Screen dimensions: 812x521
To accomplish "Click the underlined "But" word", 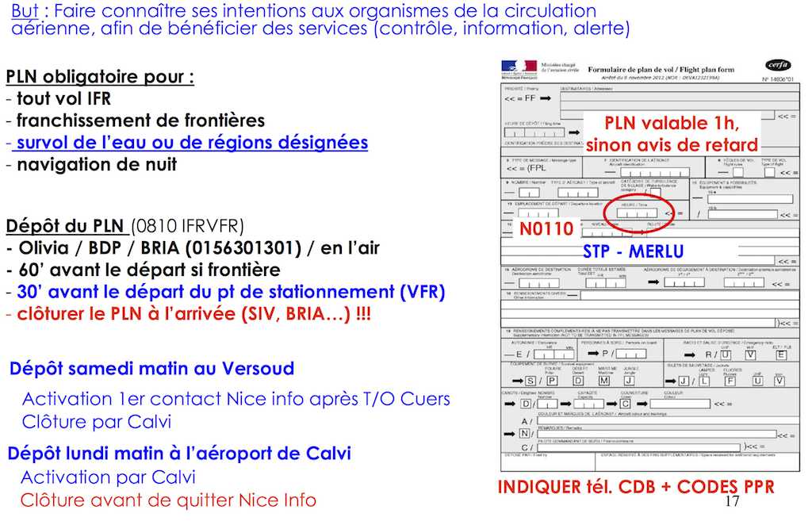I will (x=25, y=11).
